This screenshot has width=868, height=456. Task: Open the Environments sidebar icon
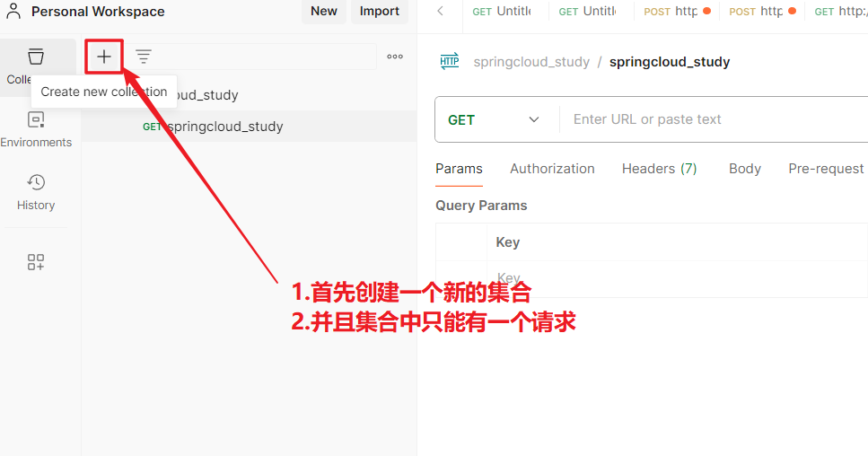[x=36, y=129]
